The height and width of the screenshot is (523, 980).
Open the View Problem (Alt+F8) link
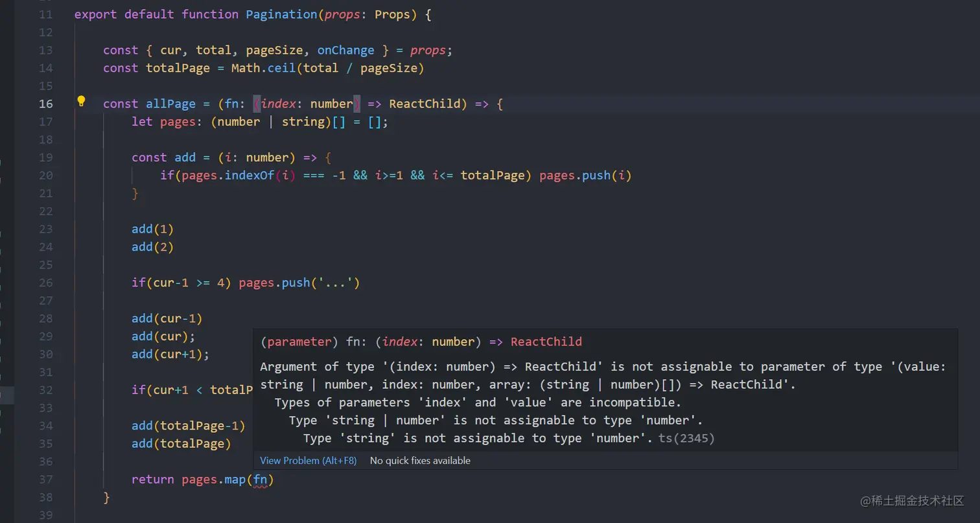tap(309, 461)
